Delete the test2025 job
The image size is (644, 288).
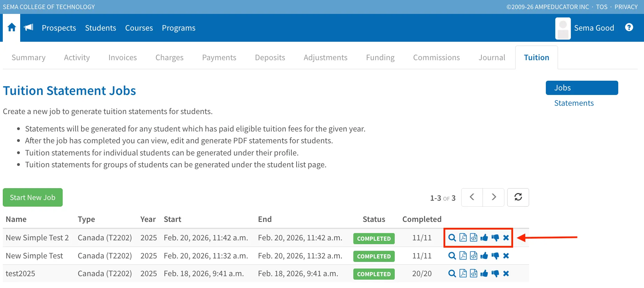(506, 274)
